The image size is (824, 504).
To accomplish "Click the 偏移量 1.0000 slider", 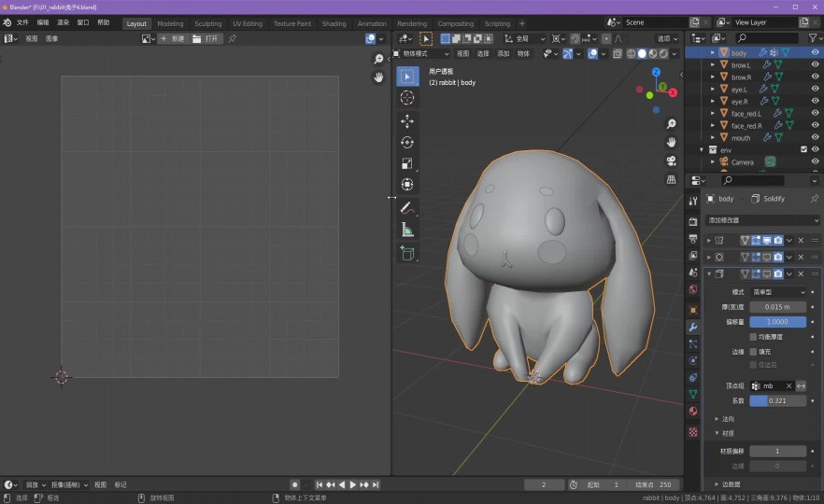I will (x=777, y=322).
